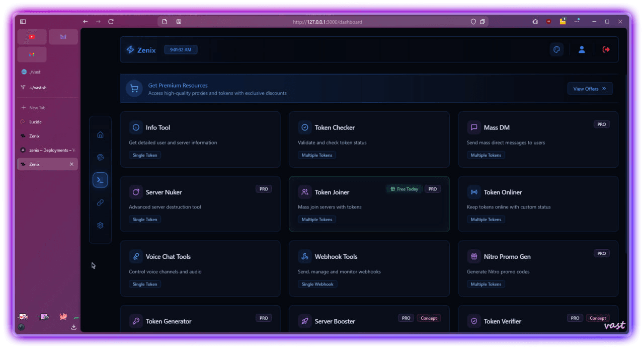Open the uBlock Origin extension icon
Viewport: 644px width, 349px height.
549,22
